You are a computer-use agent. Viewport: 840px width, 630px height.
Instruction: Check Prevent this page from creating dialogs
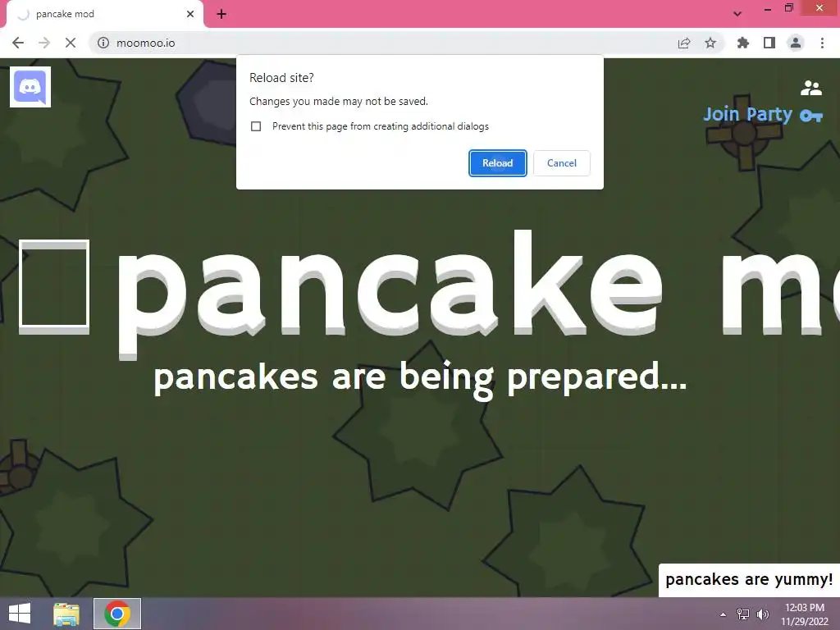pos(256,126)
